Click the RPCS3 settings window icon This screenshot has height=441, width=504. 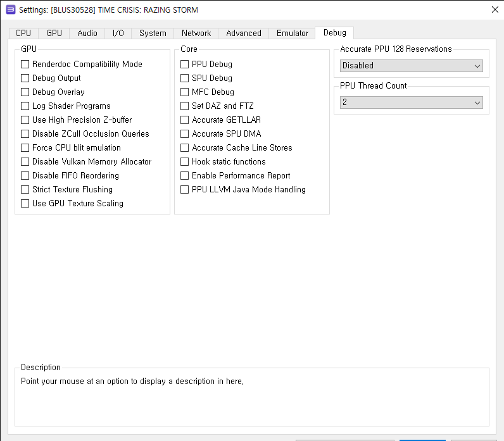click(11, 9)
